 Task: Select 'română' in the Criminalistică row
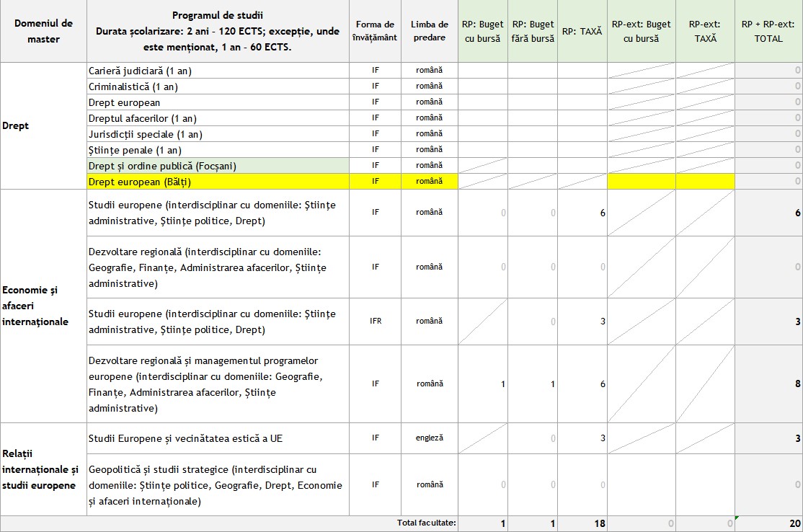(430, 86)
